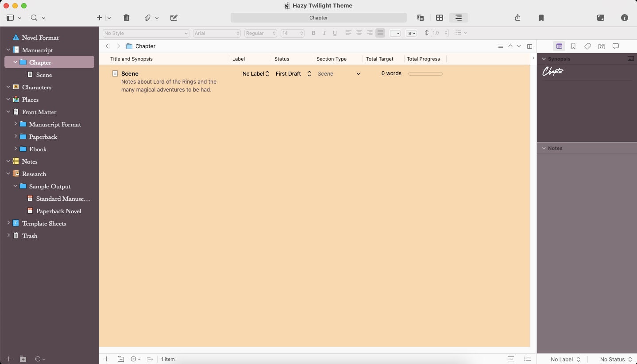637x364 pixels.
Task: Toggle the editor split view
Action: pos(529,46)
